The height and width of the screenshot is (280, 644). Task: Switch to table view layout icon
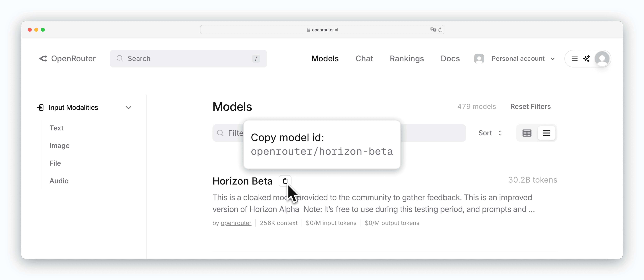527,133
